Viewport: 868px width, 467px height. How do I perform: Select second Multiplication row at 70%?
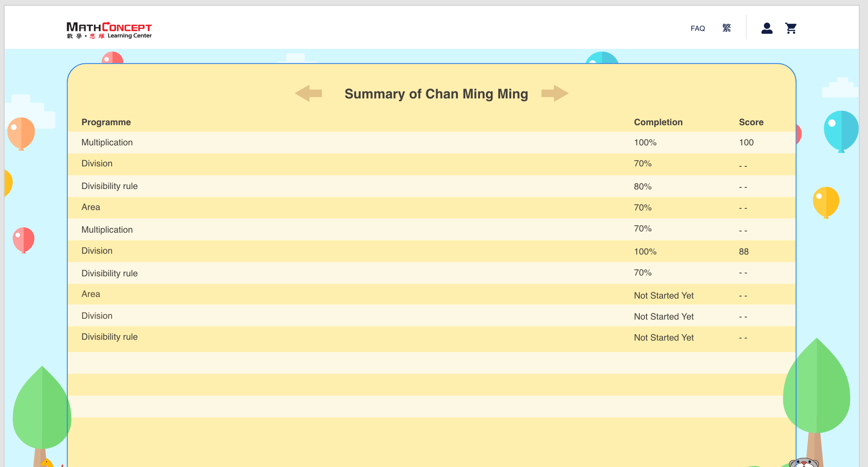point(107,230)
